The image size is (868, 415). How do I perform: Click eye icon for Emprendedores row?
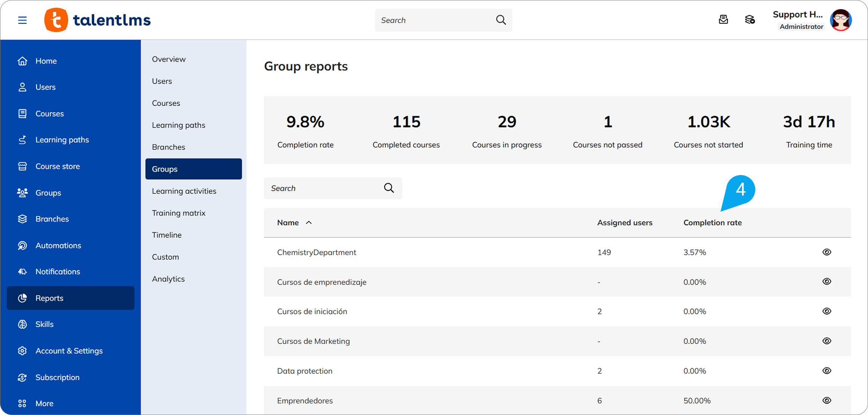point(827,400)
